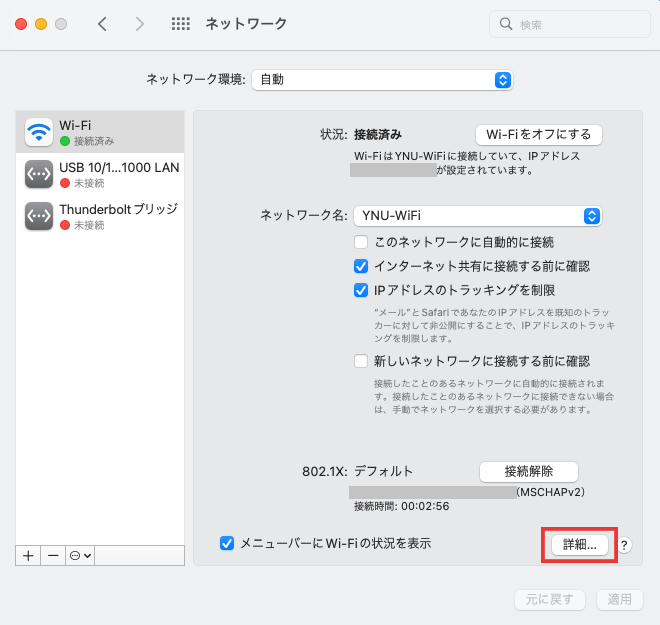660x625 pixels.
Task: Uncheck IPアドレスのトラッキングを制限
Action: pos(362,290)
